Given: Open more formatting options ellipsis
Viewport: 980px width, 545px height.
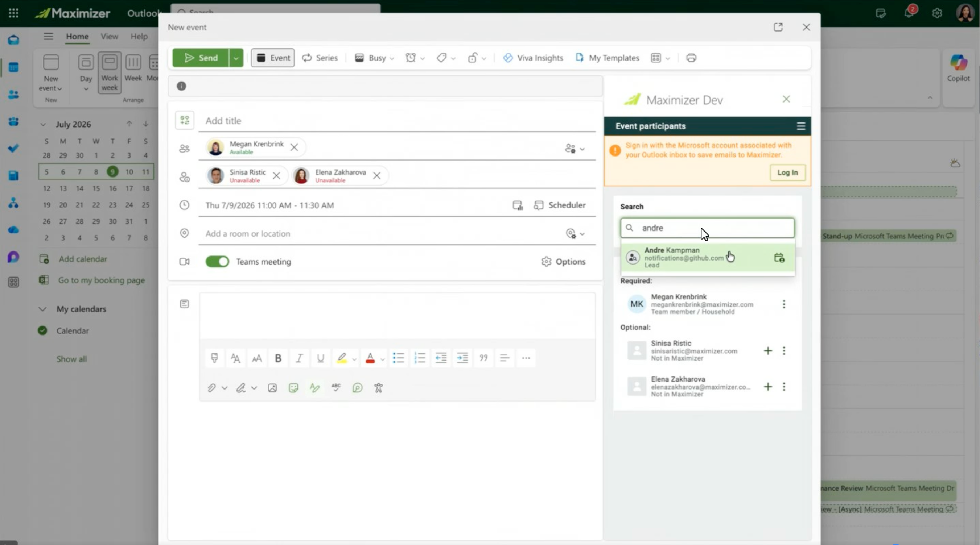Looking at the screenshot, I should [526, 358].
